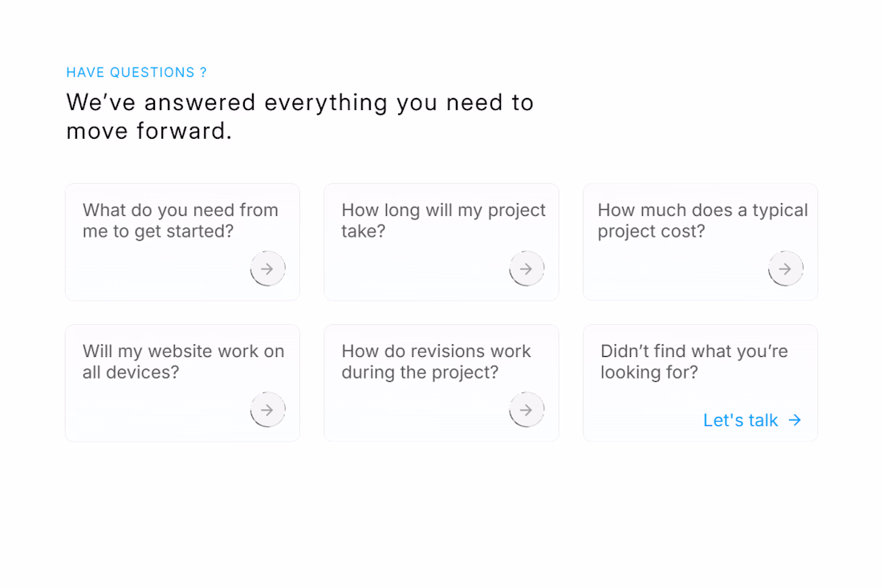Click the arrow icon in 'How much does a typical project cost' card
The image size is (883, 588).
click(785, 269)
